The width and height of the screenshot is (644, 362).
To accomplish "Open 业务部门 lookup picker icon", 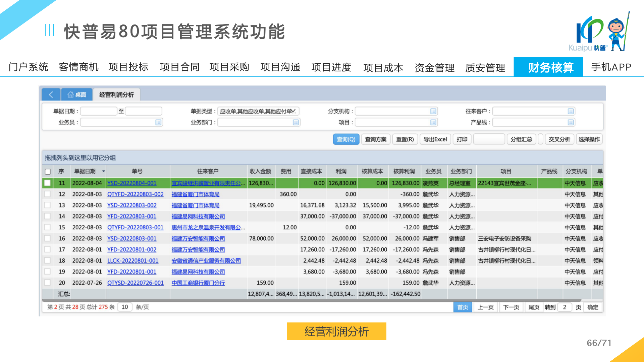I will (x=296, y=122).
